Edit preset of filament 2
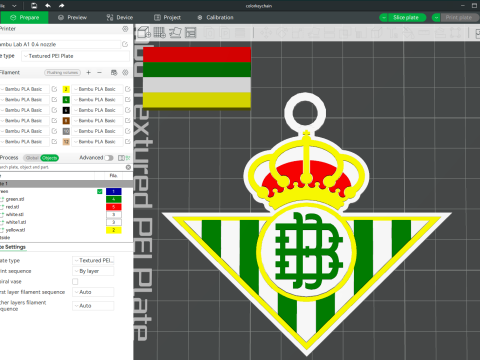Screen dimensions: 480x360 128,89
